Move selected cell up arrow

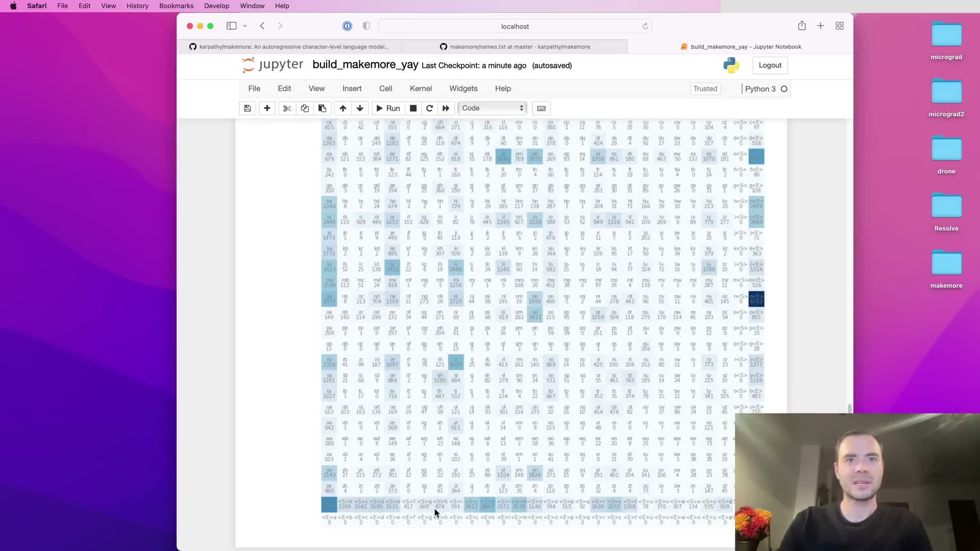point(343,108)
